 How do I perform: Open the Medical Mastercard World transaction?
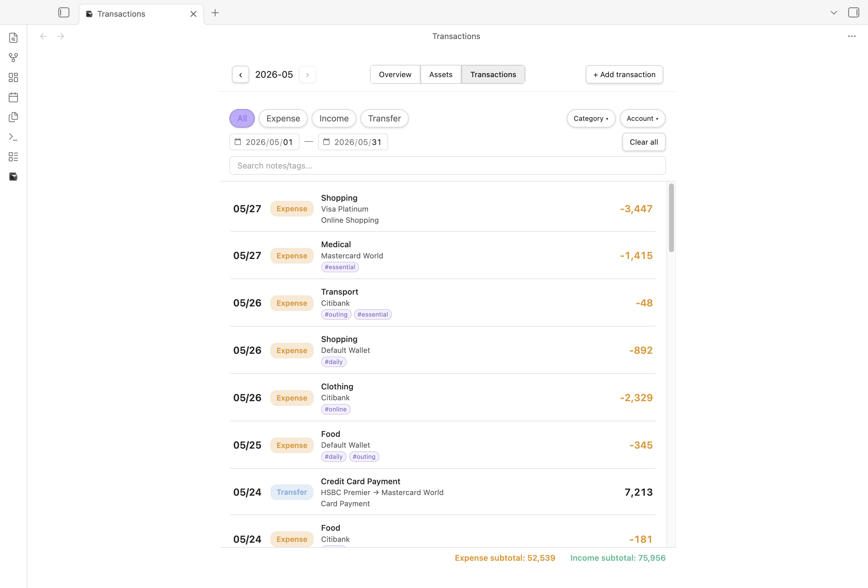click(x=443, y=256)
